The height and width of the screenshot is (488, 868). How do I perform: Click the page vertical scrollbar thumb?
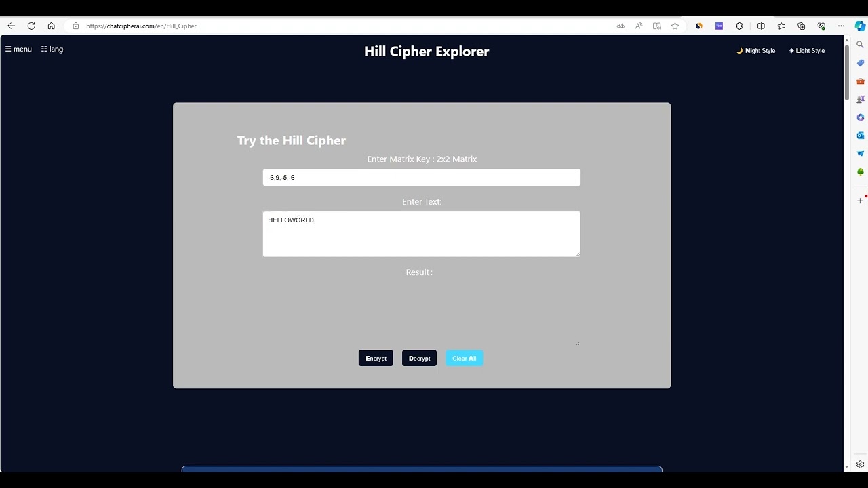847,74
